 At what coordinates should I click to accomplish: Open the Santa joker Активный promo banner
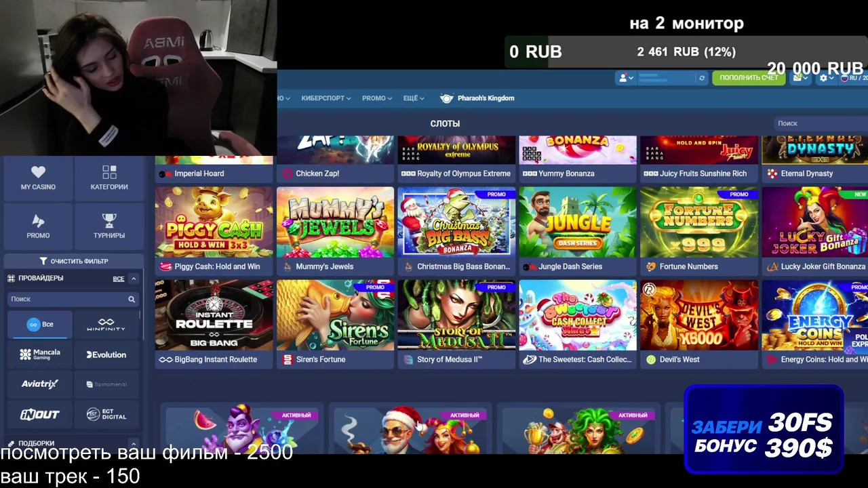pyautogui.click(x=410, y=429)
